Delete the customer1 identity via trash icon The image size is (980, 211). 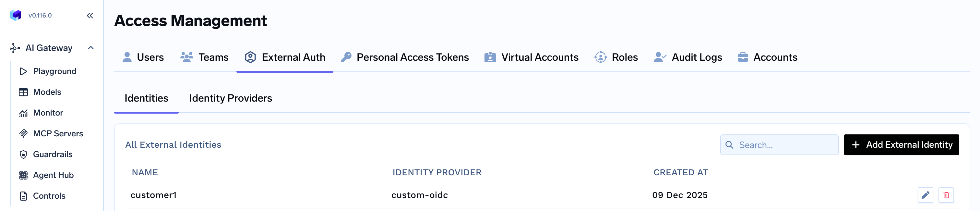point(947,195)
